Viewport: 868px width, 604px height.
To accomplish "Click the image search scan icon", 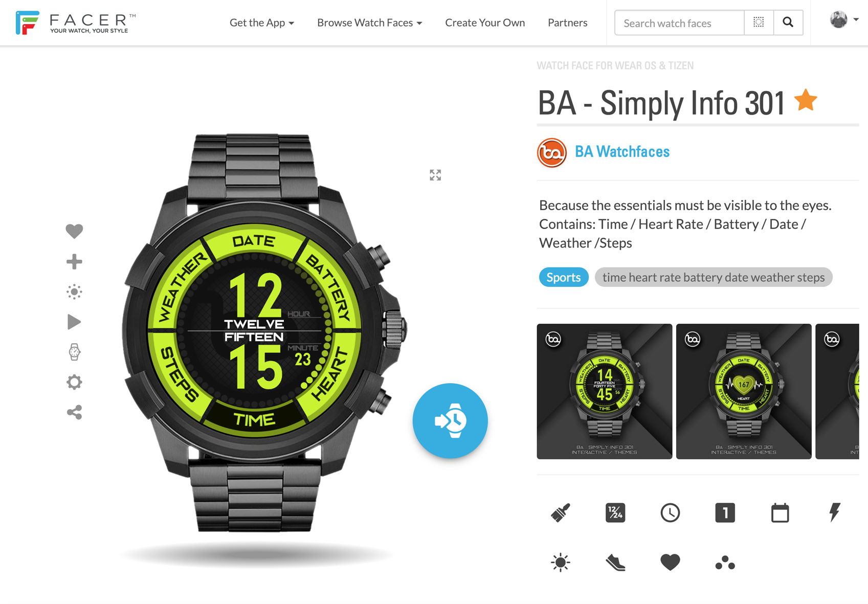I will tap(759, 23).
